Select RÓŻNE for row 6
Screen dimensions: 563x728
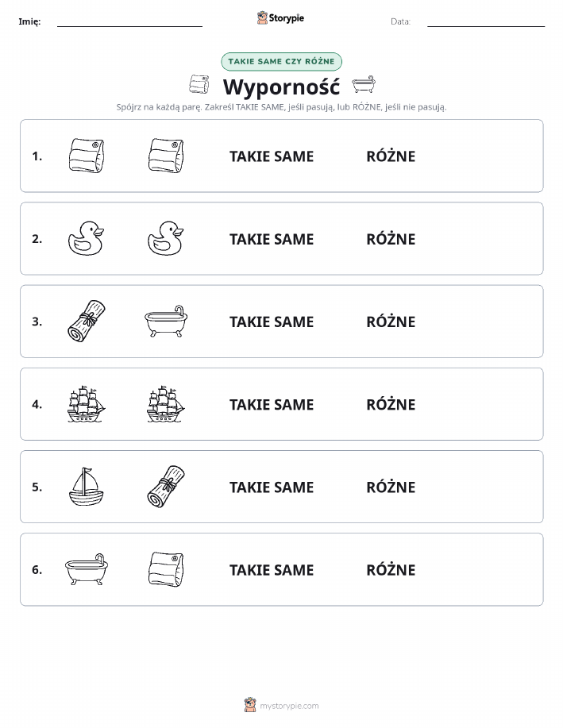[x=391, y=568]
